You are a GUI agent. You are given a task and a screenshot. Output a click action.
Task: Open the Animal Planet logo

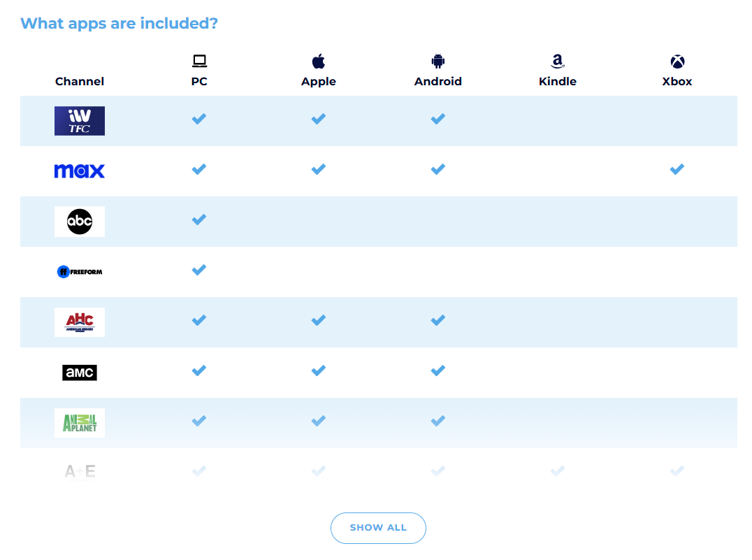[x=80, y=423]
